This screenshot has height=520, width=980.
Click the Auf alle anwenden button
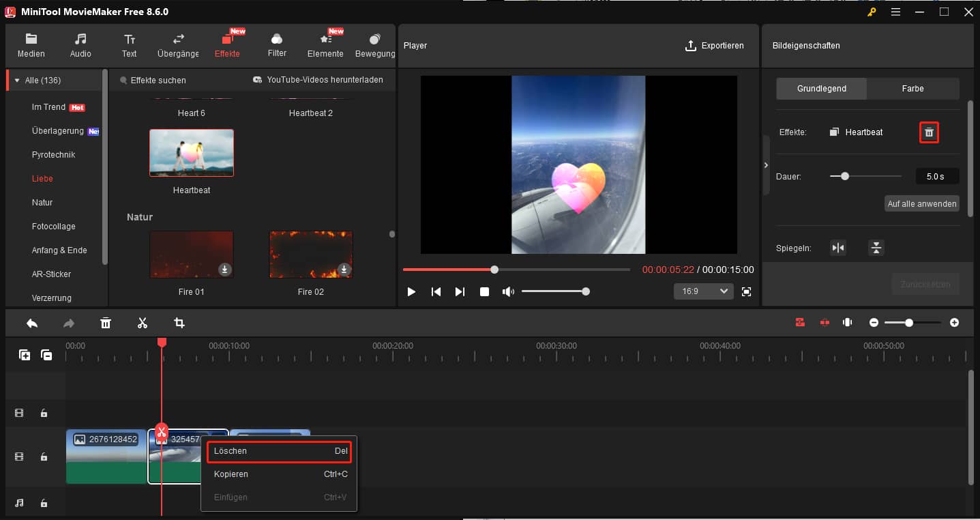click(921, 203)
